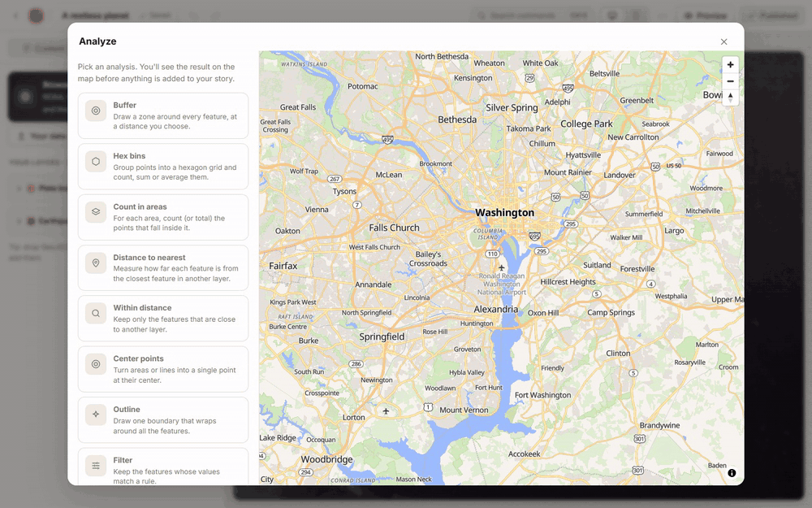Click the Potomac map label
The height and width of the screenshot is (508, 812).
(362, 87)
